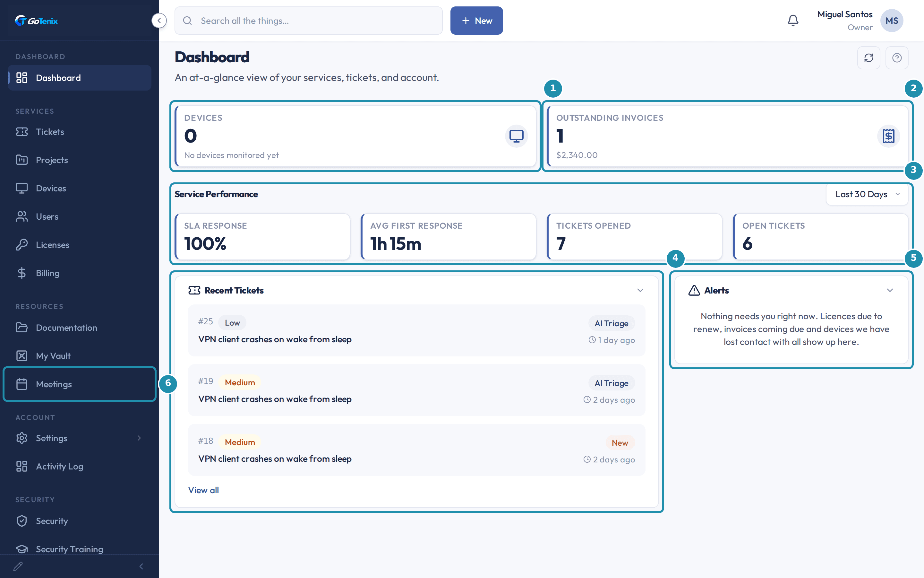Collapse the Alerts panel
The image size is (924, 578).
(890, 290)
